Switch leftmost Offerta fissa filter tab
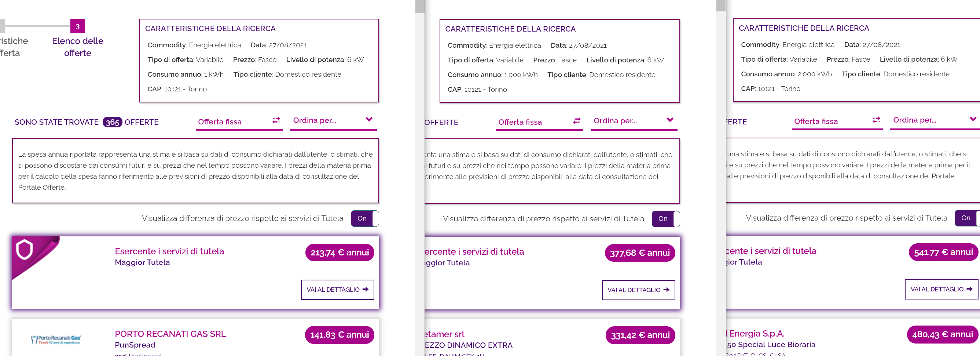 tap(239, 122)
